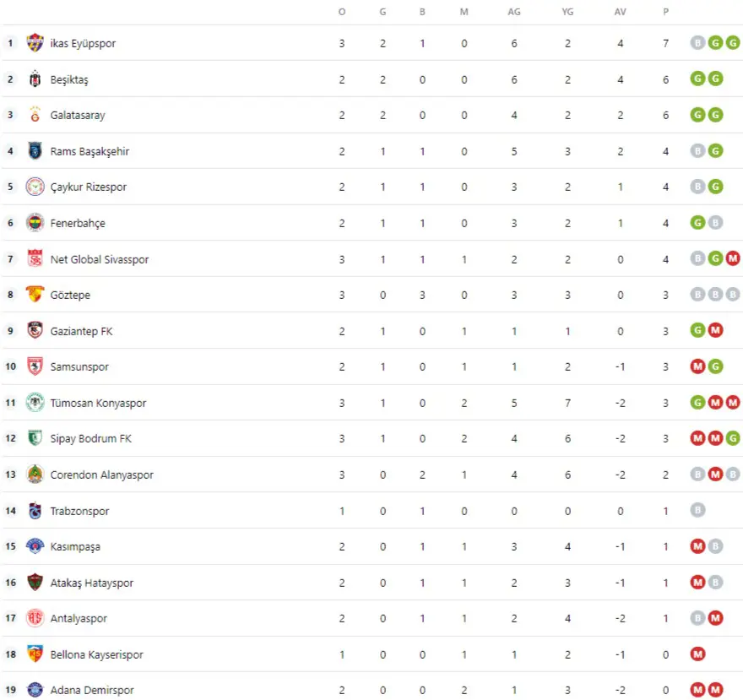The image size is (743, 700).
Task: Click the Trabzonspor club logo
Action: [x=35, y=511]
